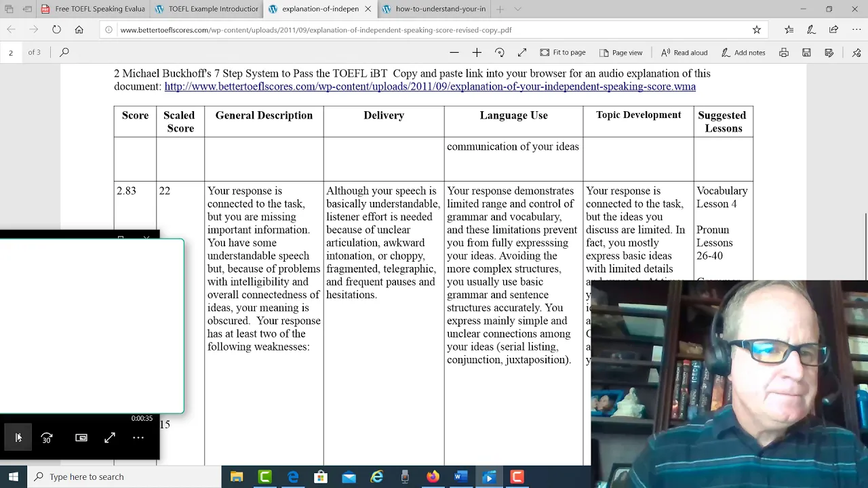This screenshot has height=488, width=868.
Task: Click the Save as icon in PDF toolbar
Action: 829,52
